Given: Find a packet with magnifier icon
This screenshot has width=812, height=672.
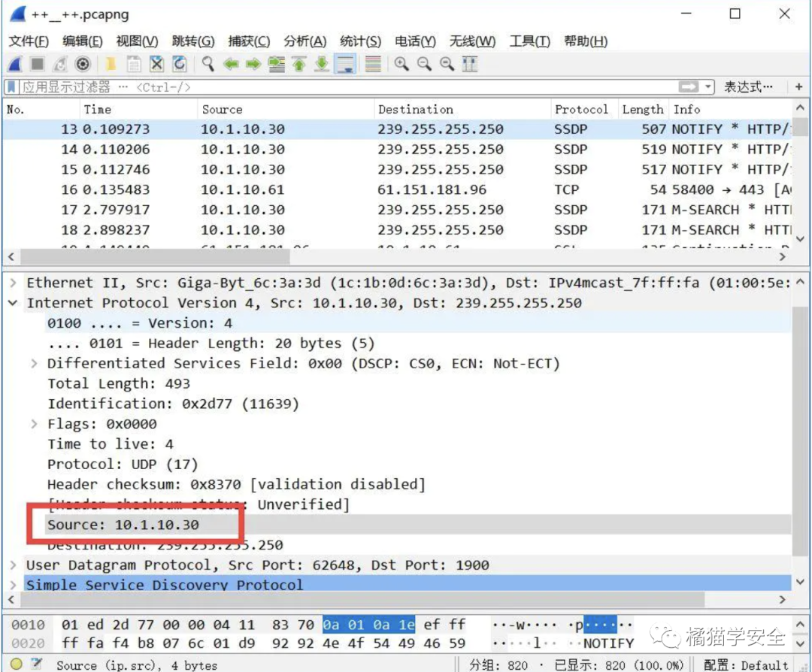Looking at the screenshot, I should coord(208,64).
